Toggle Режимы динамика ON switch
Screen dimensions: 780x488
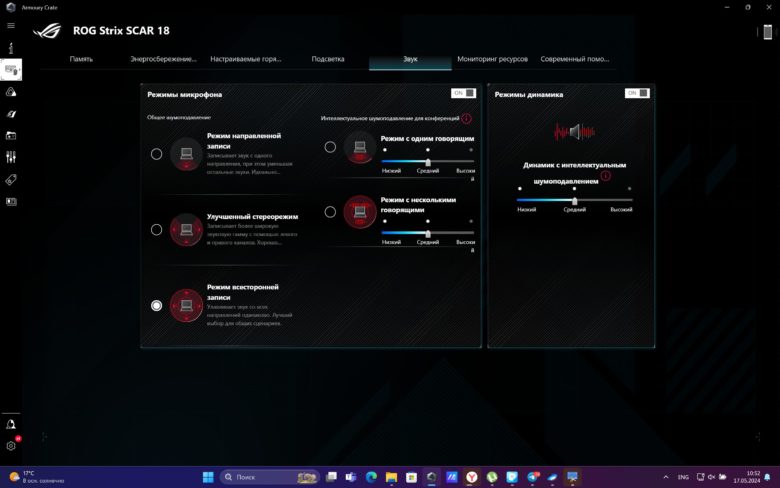point(637,93)
